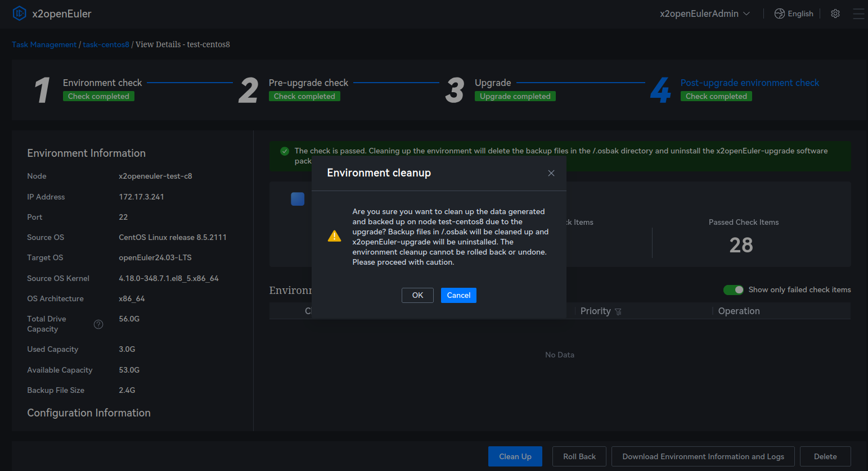The image size is (868, 471).
Task: Select the Post-upgrade environment check step
Action: point(749,83)
